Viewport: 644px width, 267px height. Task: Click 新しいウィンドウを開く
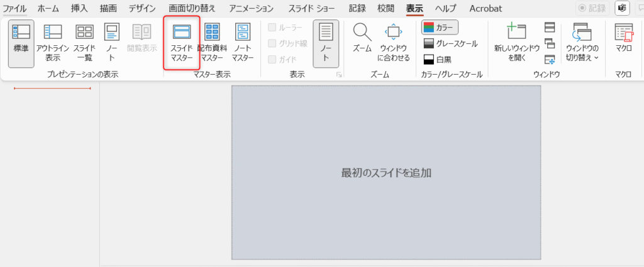click(517, 43)
